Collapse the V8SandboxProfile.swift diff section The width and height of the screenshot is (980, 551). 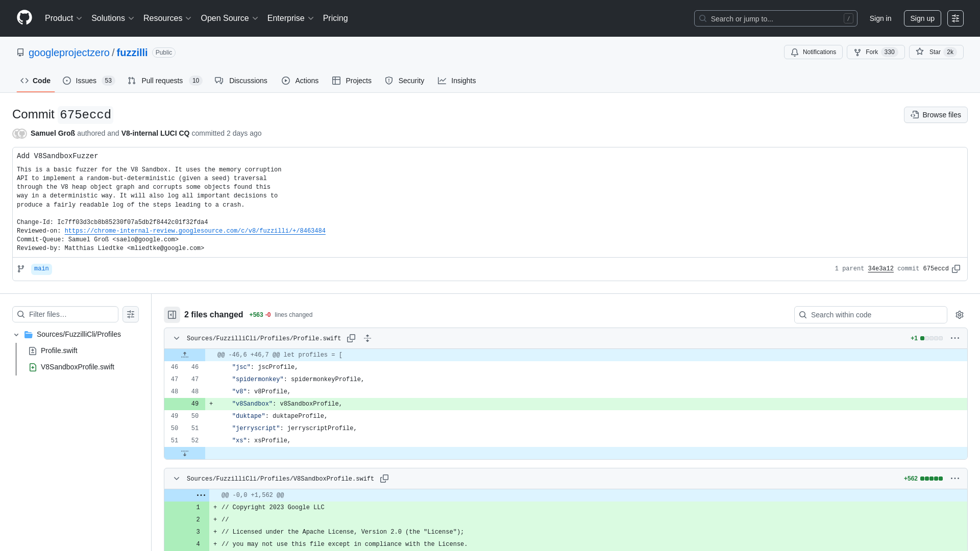(x=177, y=479)
